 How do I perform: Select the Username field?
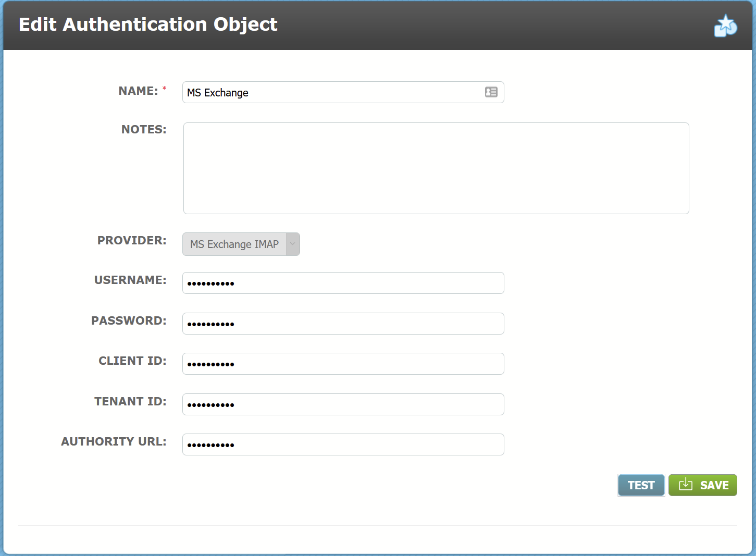tap(343, 283)
